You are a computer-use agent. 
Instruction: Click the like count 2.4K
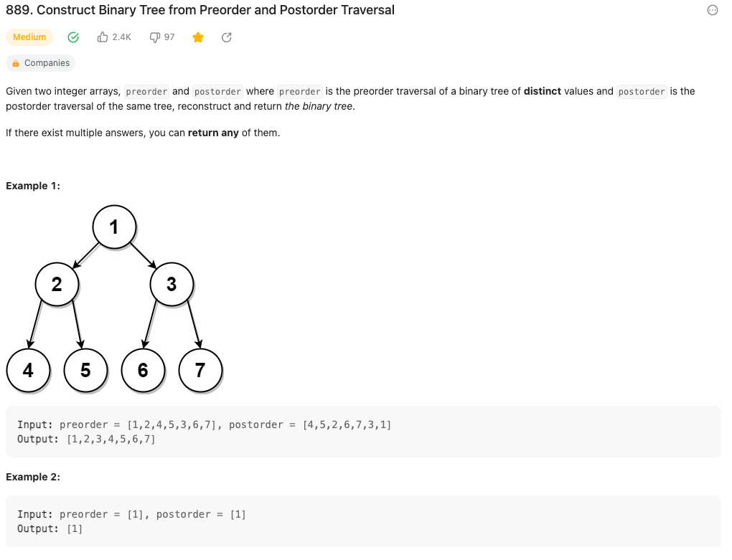tap(122, 37)
